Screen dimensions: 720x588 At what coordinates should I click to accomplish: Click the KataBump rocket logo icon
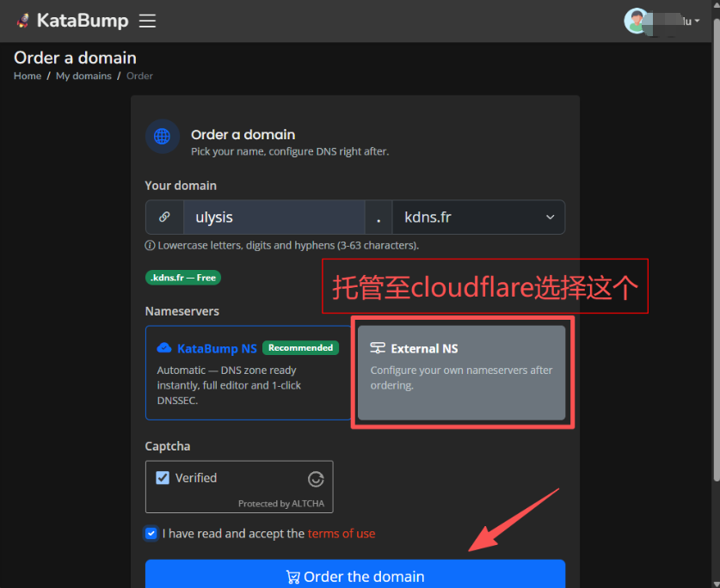coord(23,21)
